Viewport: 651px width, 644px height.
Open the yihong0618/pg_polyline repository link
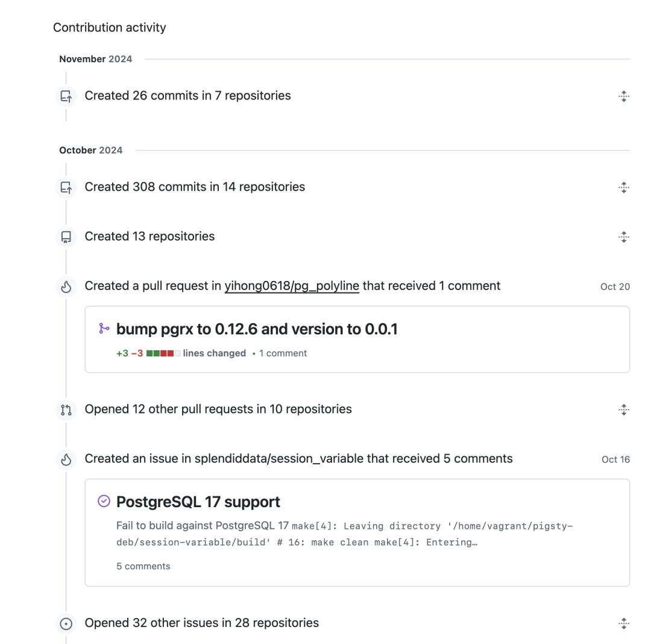tap(292, 286)
